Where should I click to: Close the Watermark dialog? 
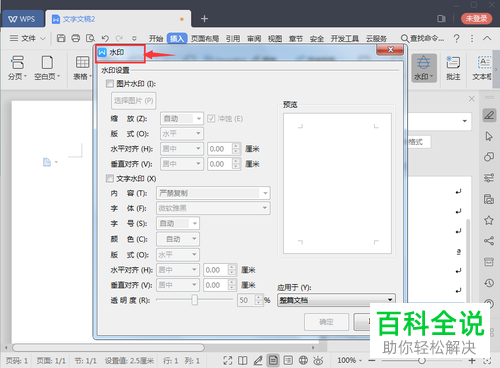[390, 50]
